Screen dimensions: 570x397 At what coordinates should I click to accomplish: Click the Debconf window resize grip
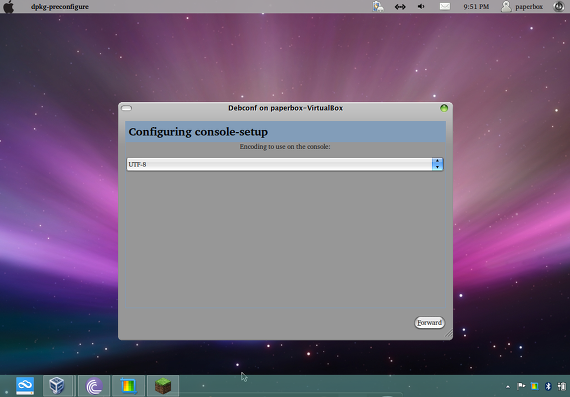pos(449,334)
